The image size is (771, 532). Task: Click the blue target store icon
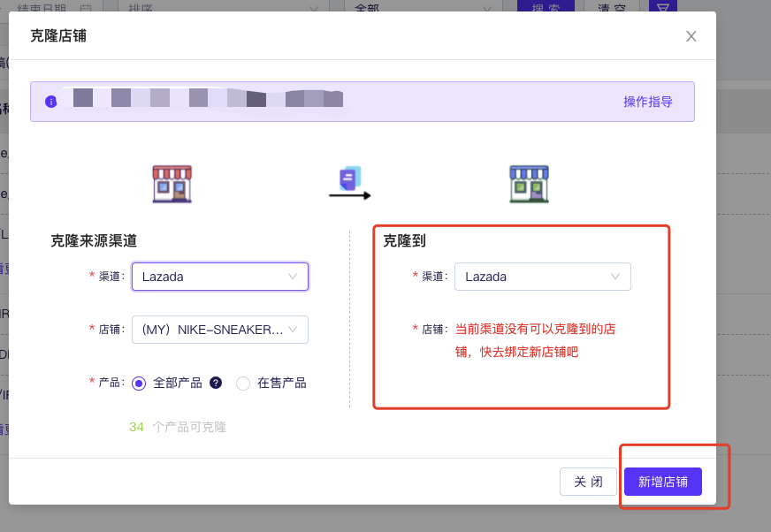(x=529, y=184)
